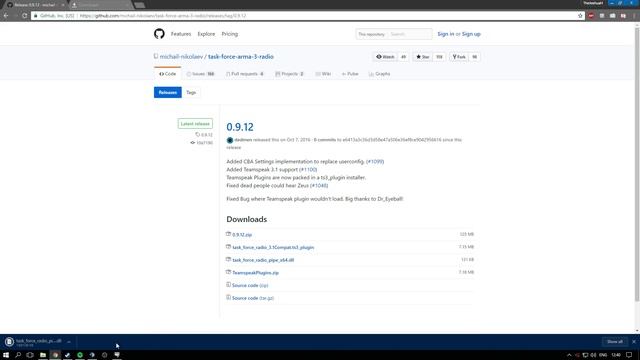Image resolution: width=640 pixels, height=360 pixels.
Task: Click browser reload button
Action: click(24, 16)
